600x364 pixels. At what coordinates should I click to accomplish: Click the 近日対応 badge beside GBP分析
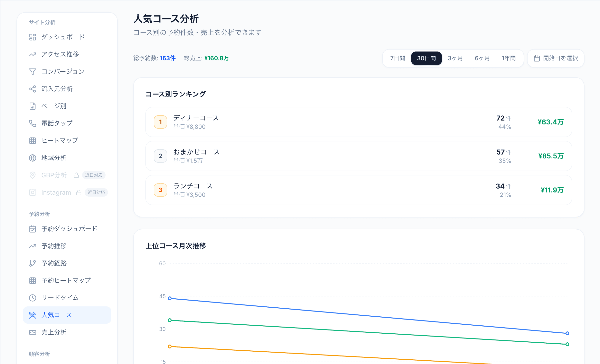point(94,175)
